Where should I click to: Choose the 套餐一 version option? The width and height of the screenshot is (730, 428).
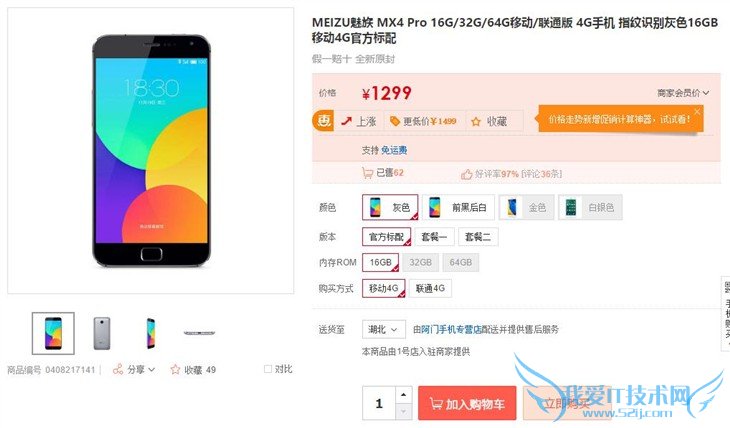click(x=434, y=237)
